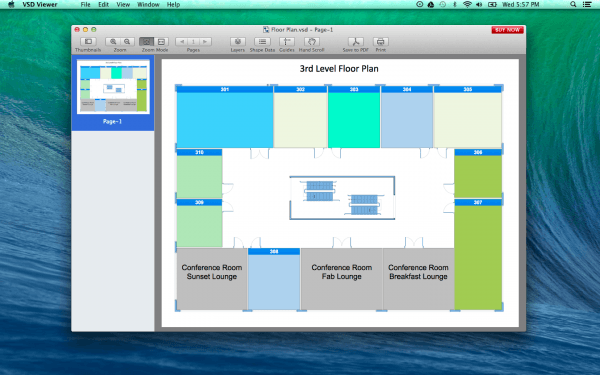600x375 pixels.
Task: Click the cyan room 303 area
Action: (x=354, y=120)
